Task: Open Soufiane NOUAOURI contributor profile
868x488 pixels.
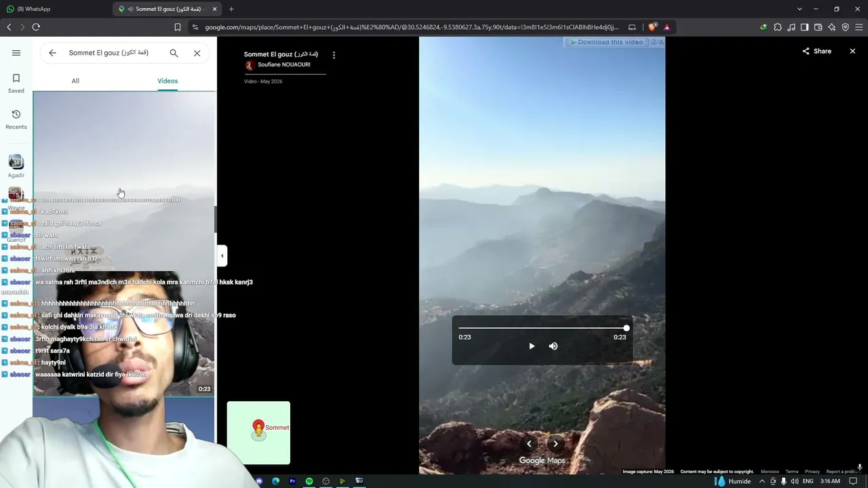Action: [x=283, y=65]
